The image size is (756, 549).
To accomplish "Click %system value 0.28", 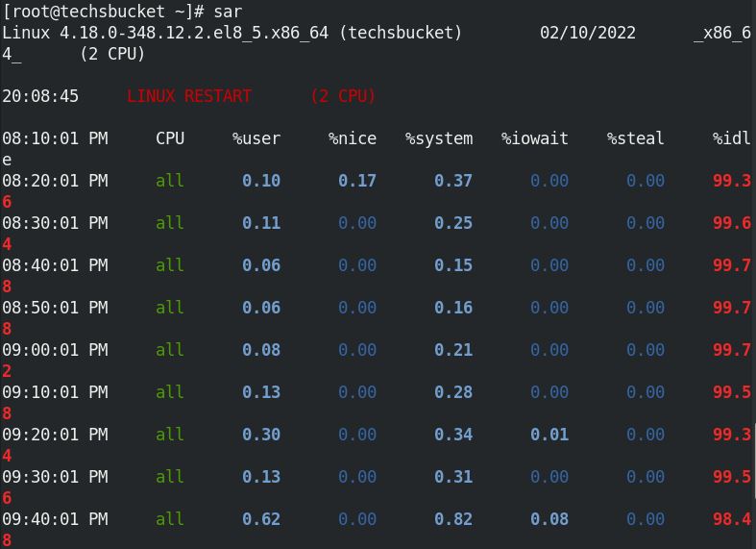I will click(453, 392).
